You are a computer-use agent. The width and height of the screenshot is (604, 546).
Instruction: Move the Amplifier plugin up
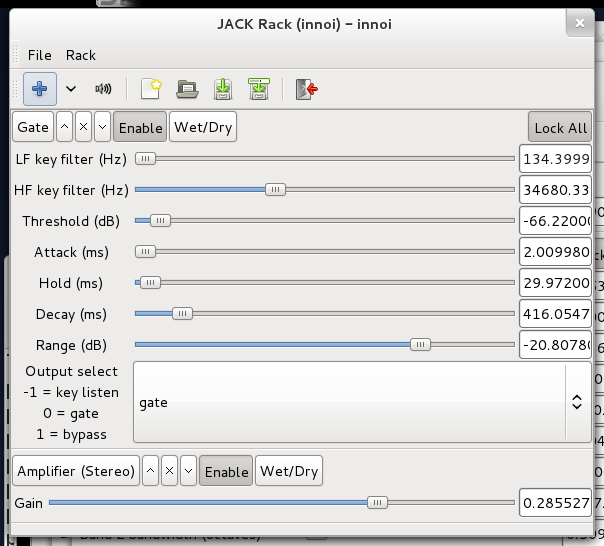pos(151,471)
